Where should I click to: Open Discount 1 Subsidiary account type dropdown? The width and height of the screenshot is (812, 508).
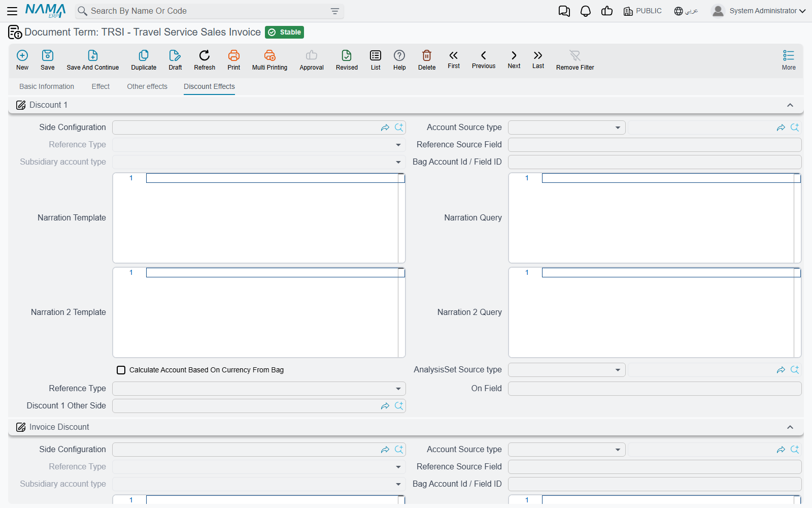click(x=259, y=162)
